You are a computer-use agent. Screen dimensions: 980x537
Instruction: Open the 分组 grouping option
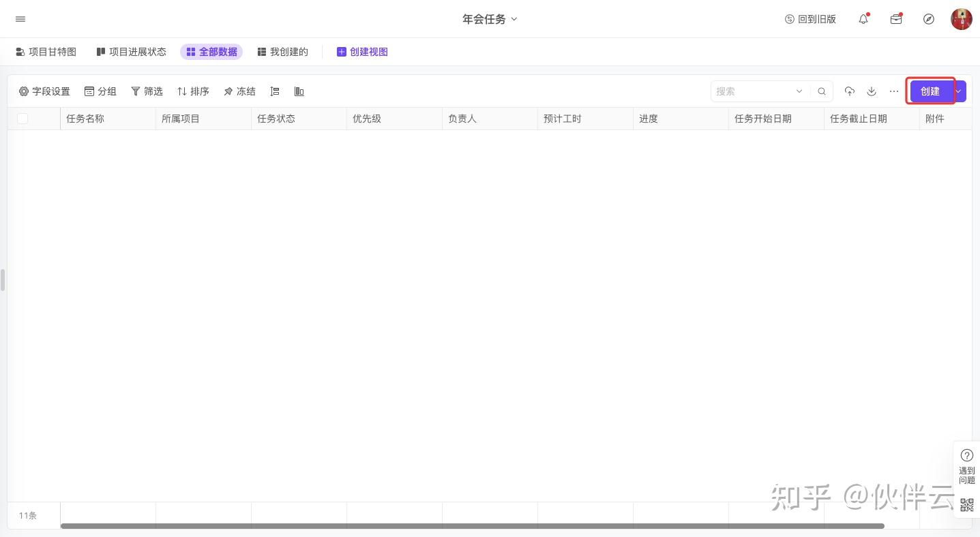coord(100,91)
